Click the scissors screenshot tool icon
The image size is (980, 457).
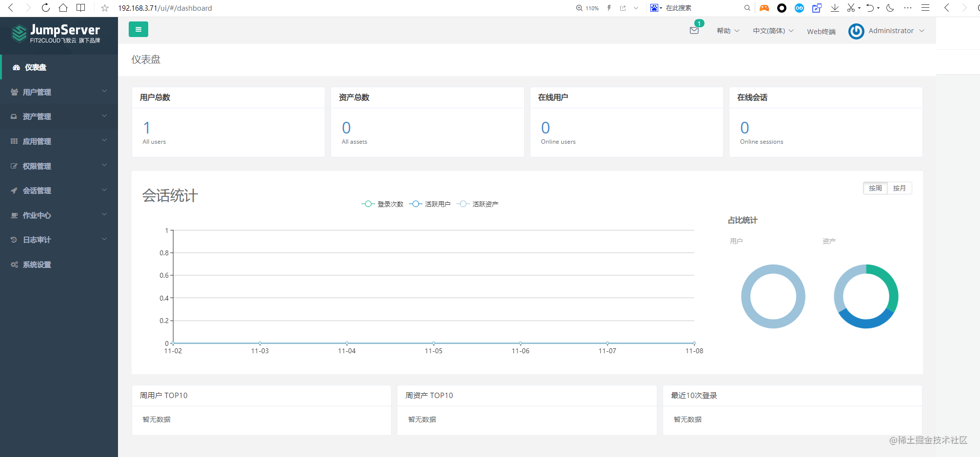pos(851,8)
